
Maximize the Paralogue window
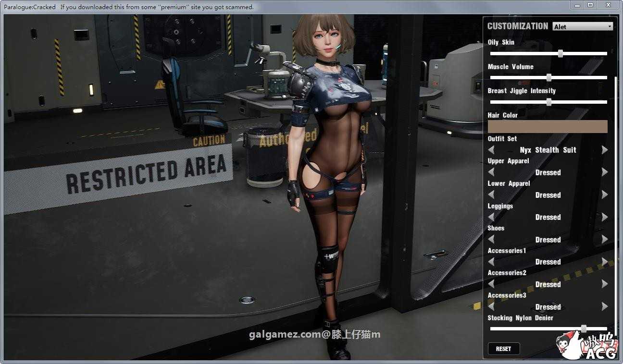point(591,5)
